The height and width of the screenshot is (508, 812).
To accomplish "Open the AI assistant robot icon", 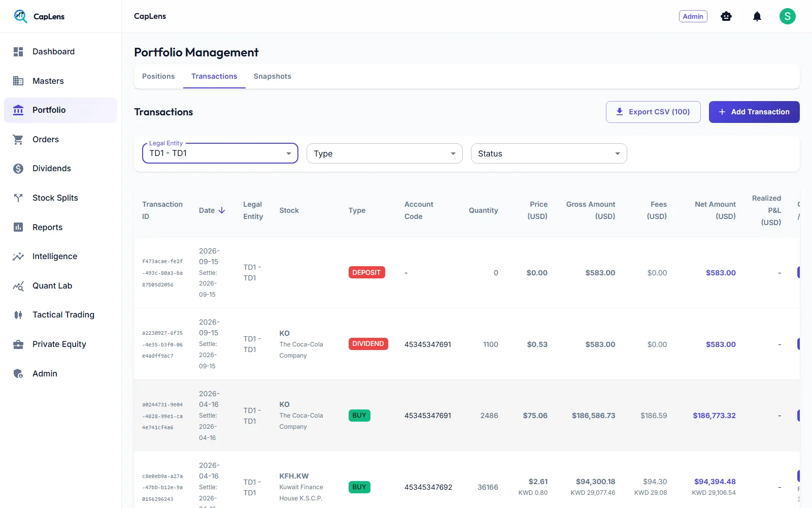I will pos(726,16).
